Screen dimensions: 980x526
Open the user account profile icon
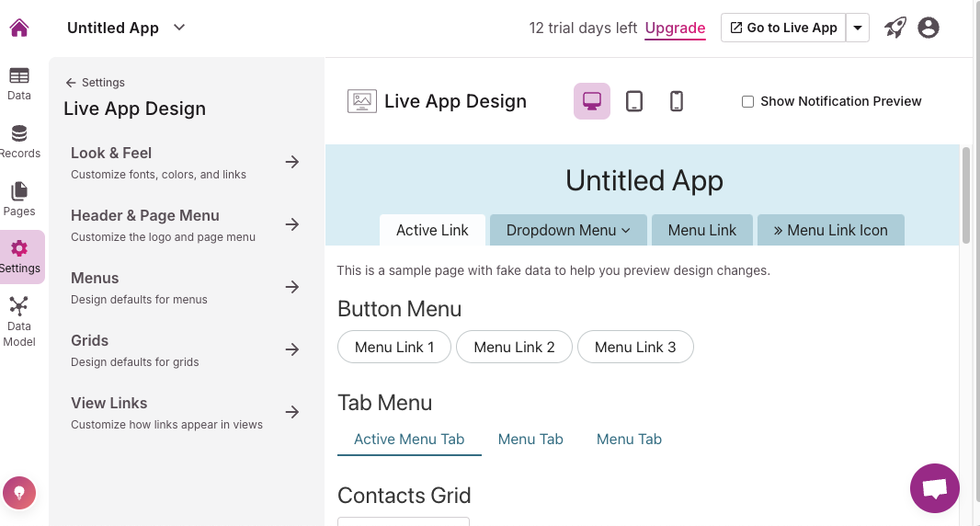point(929,28)
